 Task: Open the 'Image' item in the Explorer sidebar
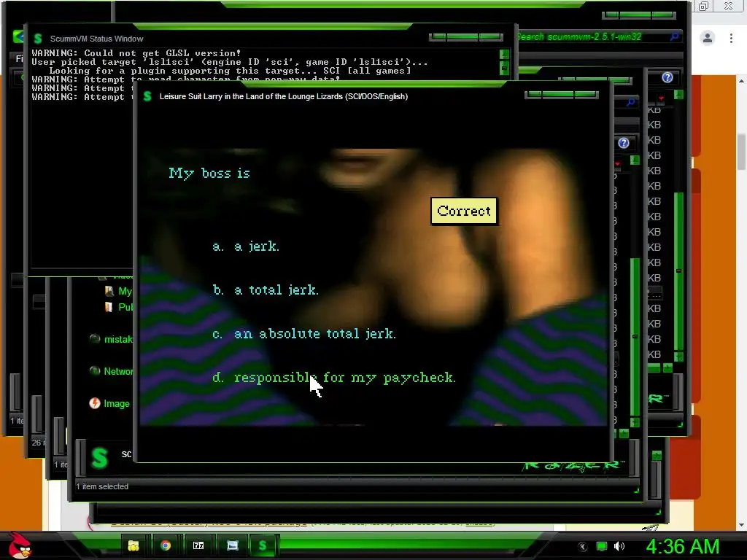(x=109, y=403)
